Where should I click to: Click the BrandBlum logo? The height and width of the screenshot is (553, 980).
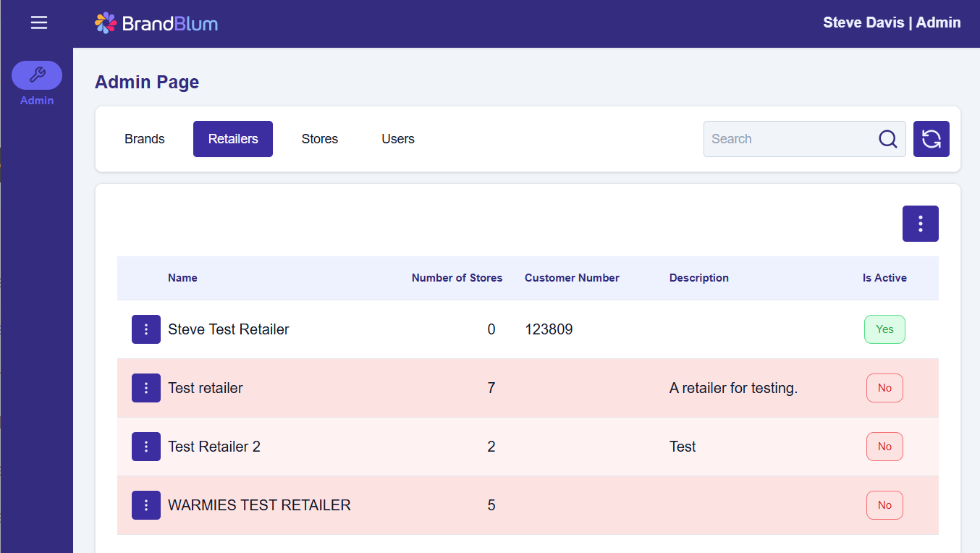(156, 23)
